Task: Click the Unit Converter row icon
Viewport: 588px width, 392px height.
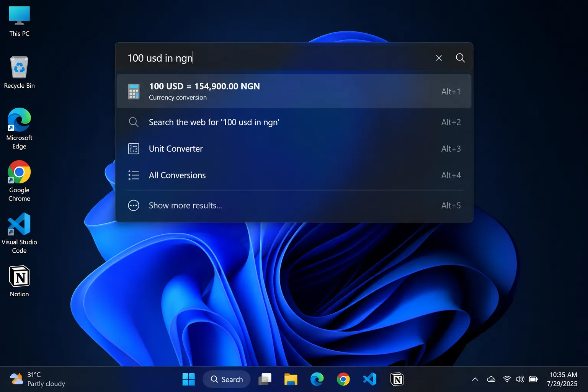Action: [134, 149]
